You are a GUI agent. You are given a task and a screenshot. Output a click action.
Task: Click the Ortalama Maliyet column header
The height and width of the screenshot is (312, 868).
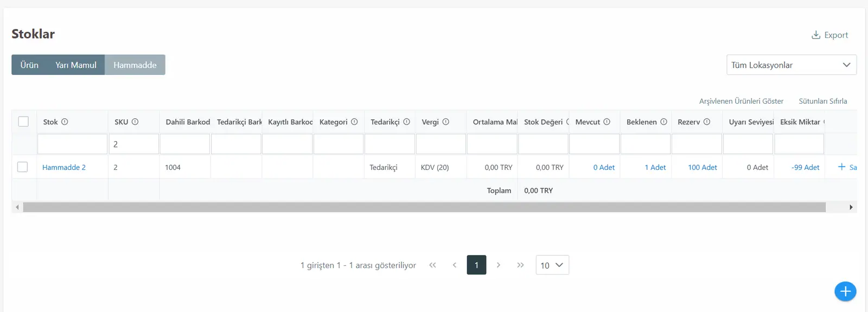pyautogui.click(x=493, y=122)
